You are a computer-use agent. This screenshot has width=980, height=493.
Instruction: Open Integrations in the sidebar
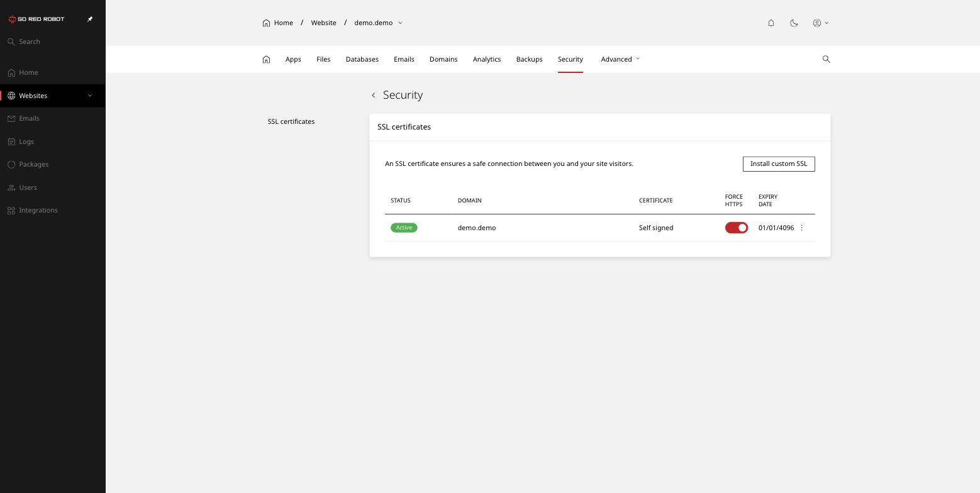coord(53,210)
